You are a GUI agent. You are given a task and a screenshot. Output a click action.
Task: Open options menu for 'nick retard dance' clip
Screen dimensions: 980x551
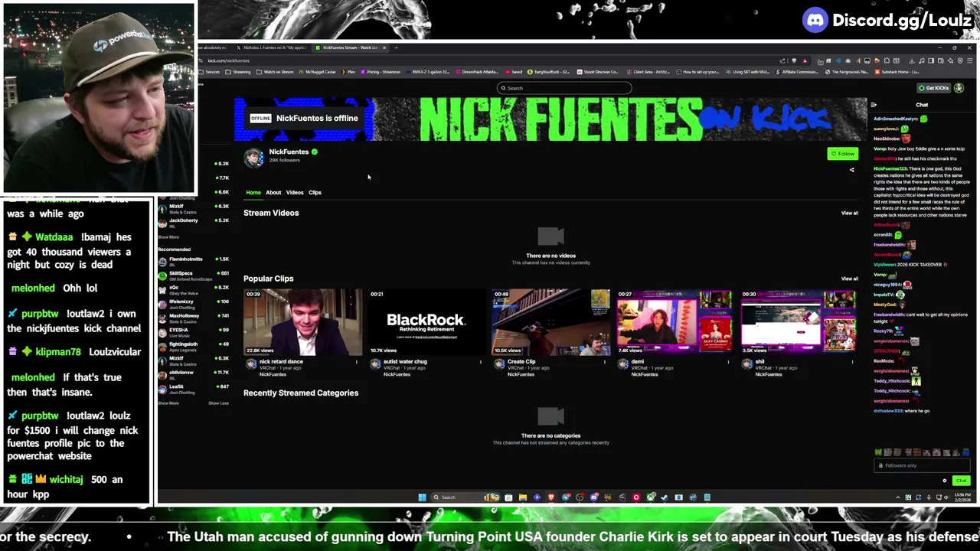(x=357, y=362)
